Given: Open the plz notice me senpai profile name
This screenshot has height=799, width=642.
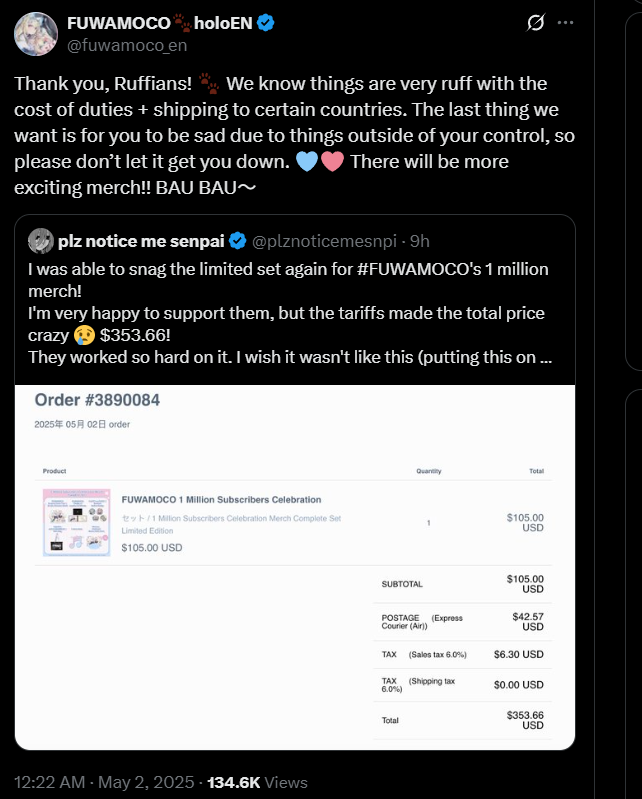Looking at the screenshot, I should pos(141,240).
